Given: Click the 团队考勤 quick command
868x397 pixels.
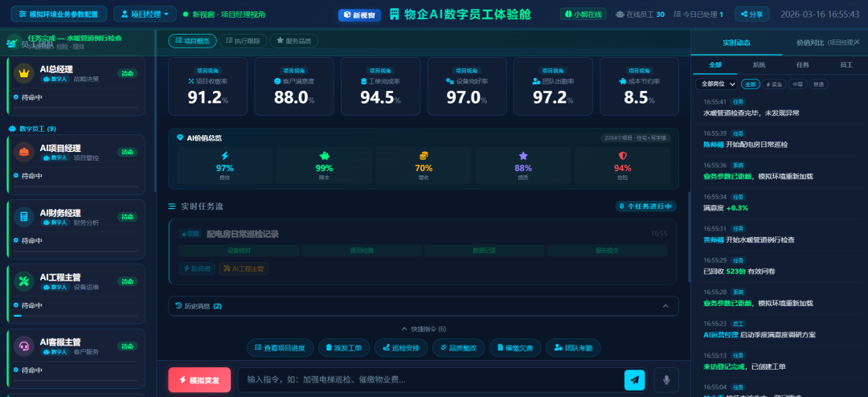Looking at the screenshot, I should coord(573,348).
